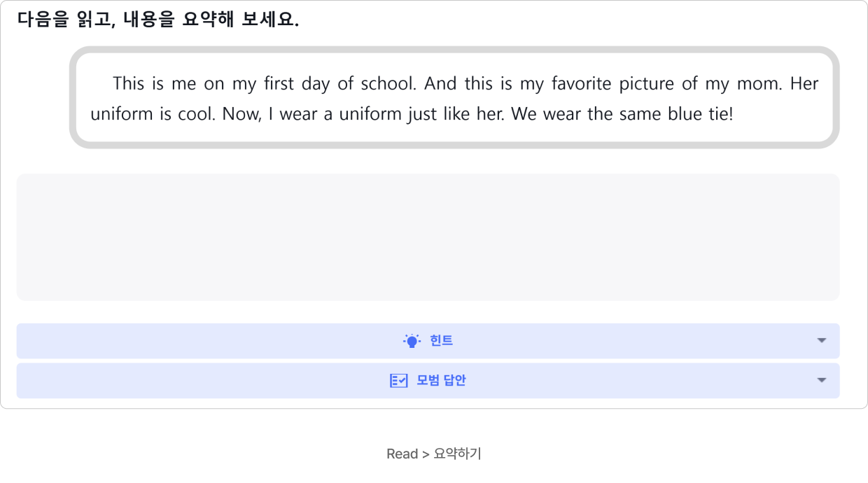Select the word "same" in the passage
This screenshot has width=868, height=483.
[x=640, y=114]
